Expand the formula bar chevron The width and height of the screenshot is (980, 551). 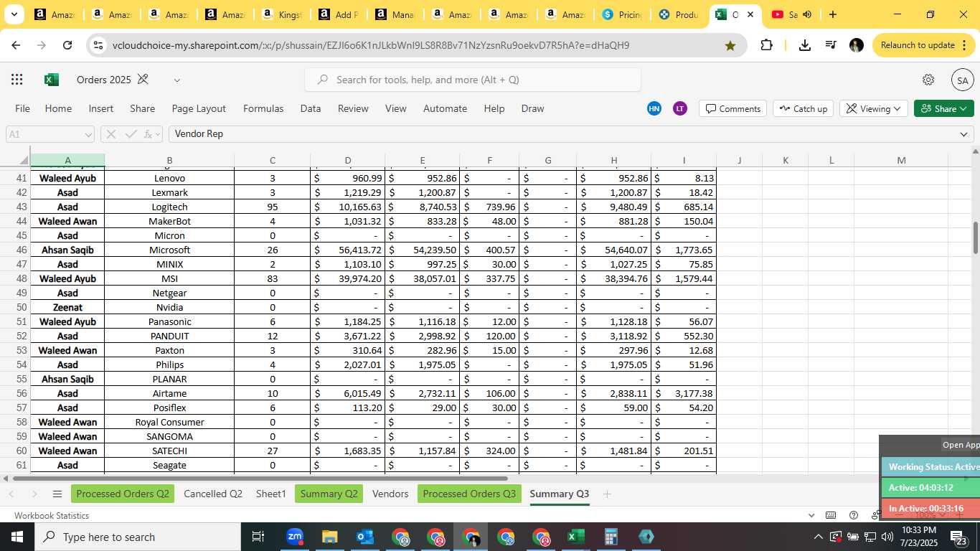point(963,134)
